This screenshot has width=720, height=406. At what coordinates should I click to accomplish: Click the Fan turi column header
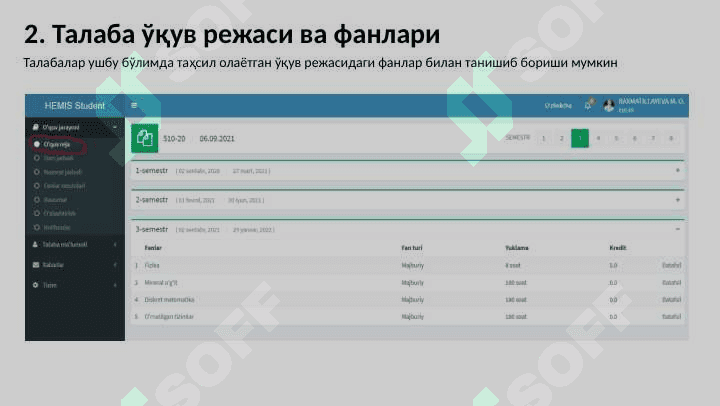tap(412, 248)
